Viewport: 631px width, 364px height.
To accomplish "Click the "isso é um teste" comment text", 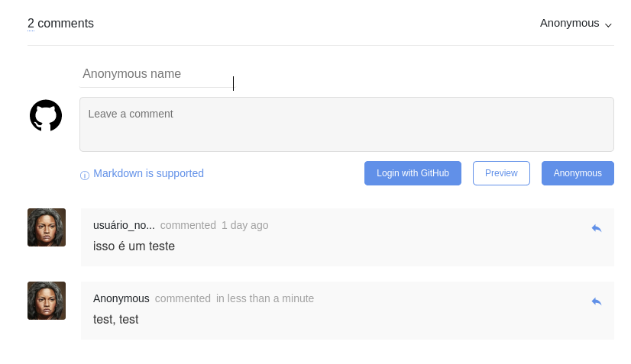I will click(x=134, y=246).
